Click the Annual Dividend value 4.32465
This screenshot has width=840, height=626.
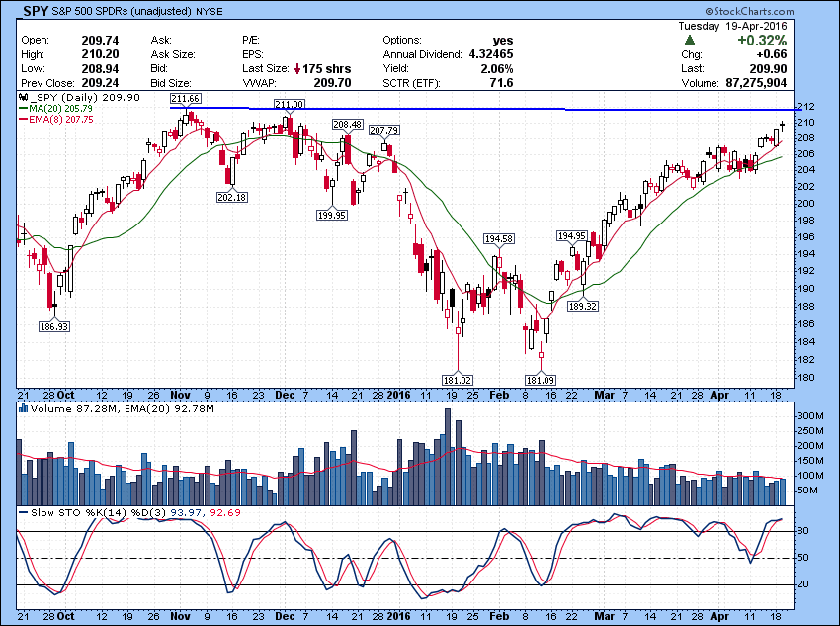[x=491, y=54]
